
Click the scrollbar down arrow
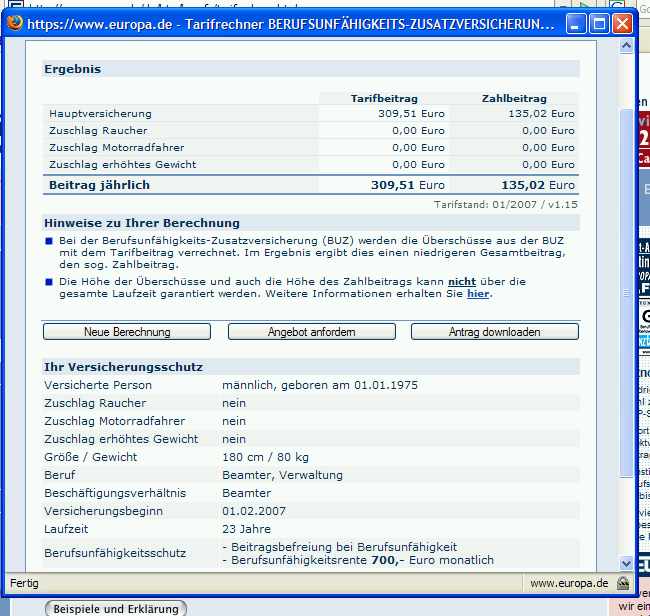tap(626, 563)
